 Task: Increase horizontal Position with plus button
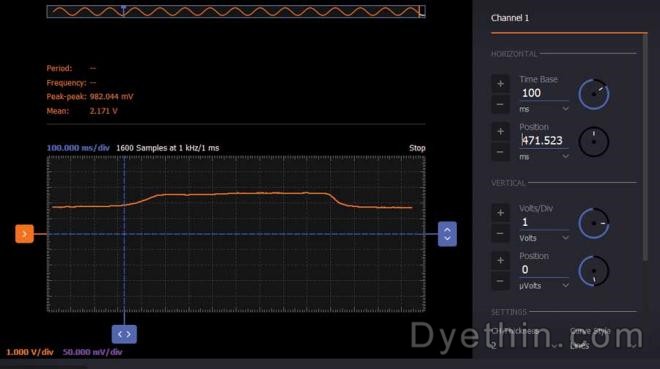pyautogui.click(x=500, y=131)
